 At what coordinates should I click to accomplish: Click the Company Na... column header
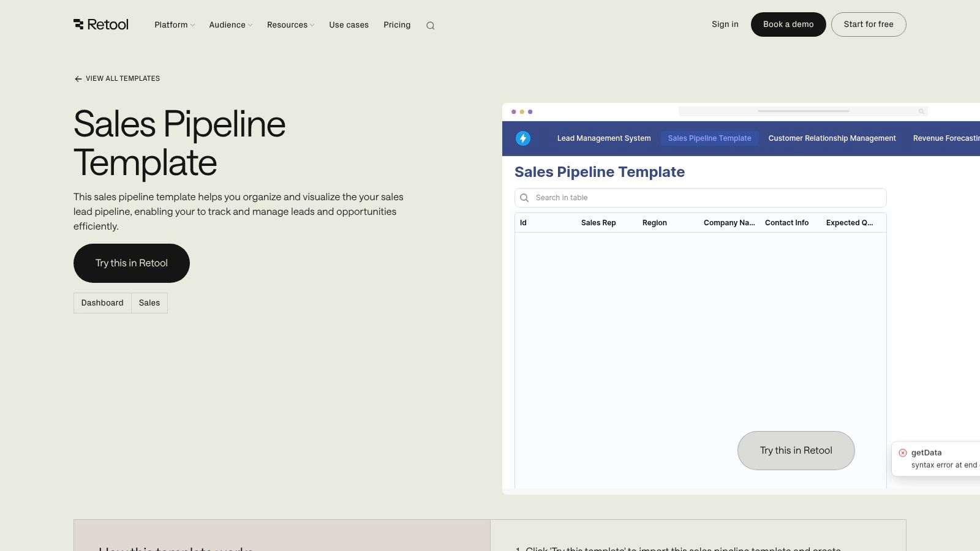[x=729, y=223]
